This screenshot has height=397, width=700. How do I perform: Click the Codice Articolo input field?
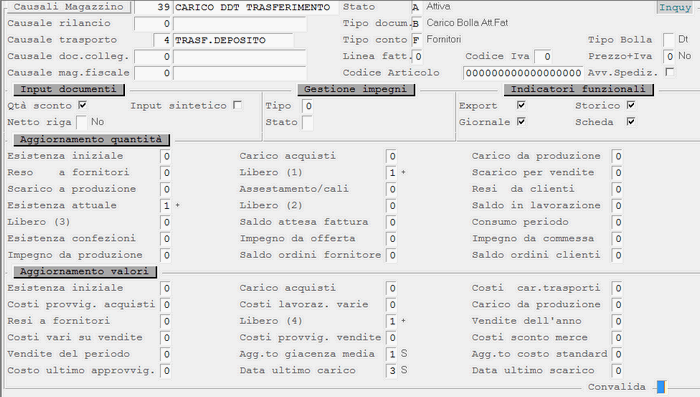click(x=523, y=73)
